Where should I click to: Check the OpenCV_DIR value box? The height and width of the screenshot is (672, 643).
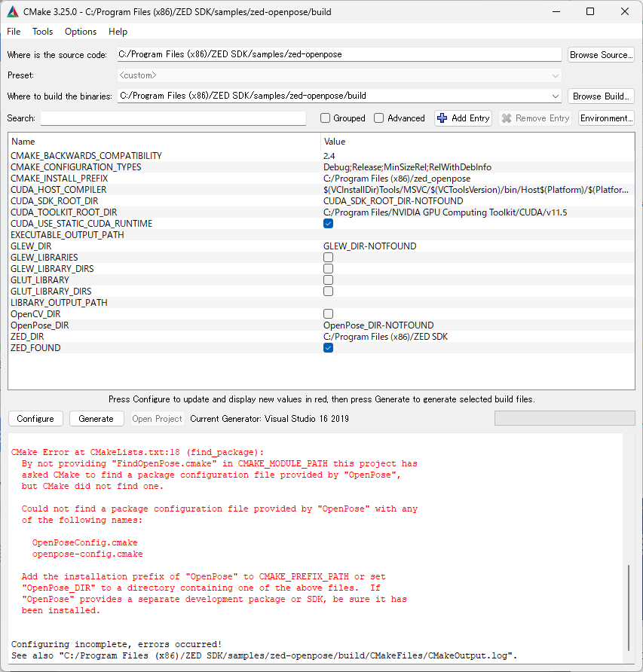pos(328,314)
